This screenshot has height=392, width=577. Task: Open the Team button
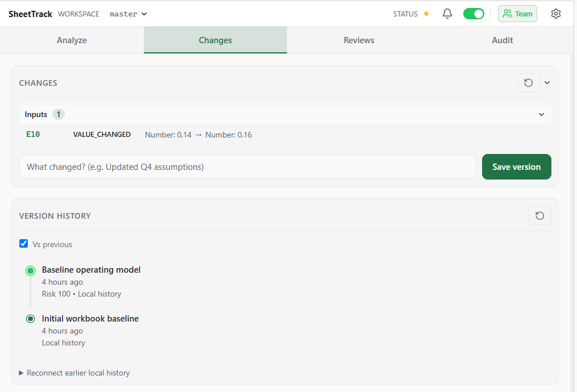pos(517,14)
